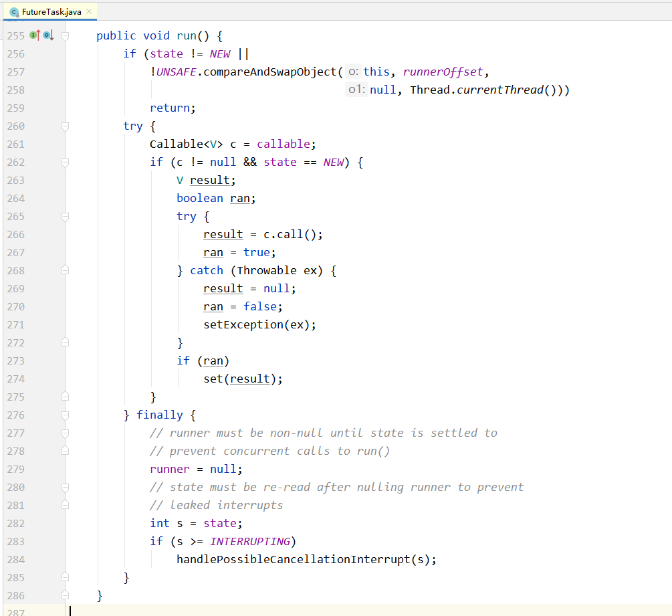Click 'true' on line 267
This screenshot has height=616, width=672.
click(x=257, y=253)
